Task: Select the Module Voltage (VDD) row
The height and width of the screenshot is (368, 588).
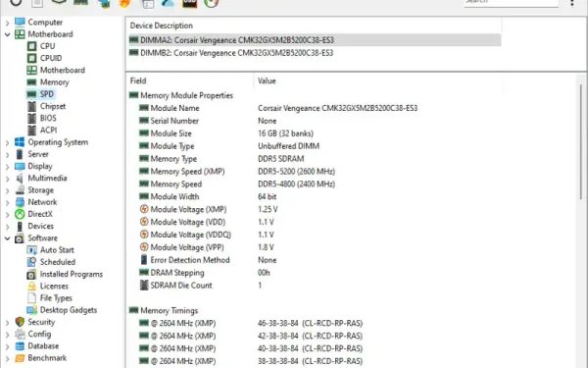Action: pyautogui.click(x=315, y=223)
